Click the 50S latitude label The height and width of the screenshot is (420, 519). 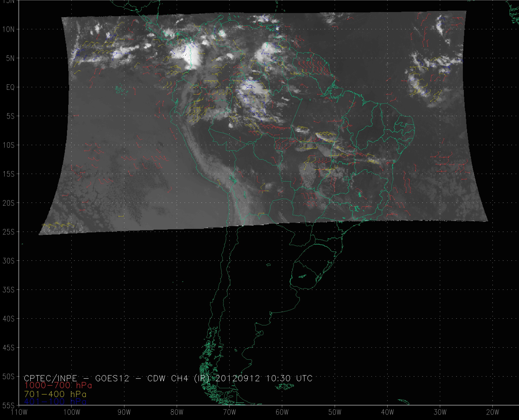[x=9, y=377]
